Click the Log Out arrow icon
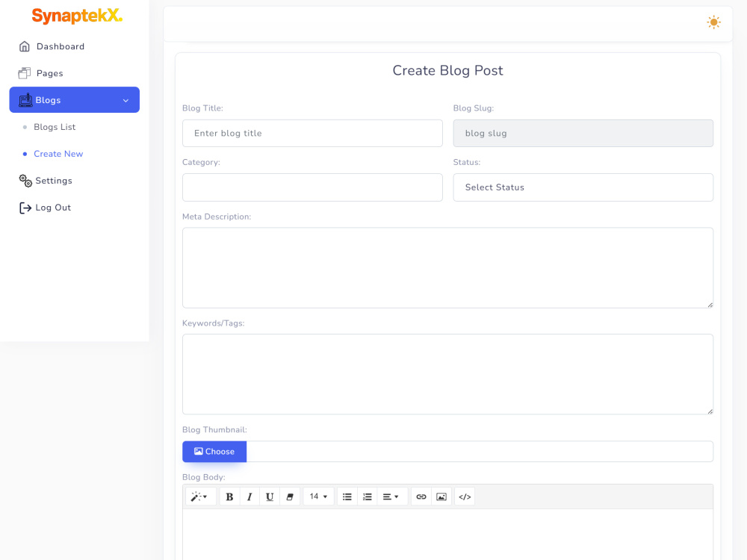Viewport: 747px width, 560px height. 25,208
